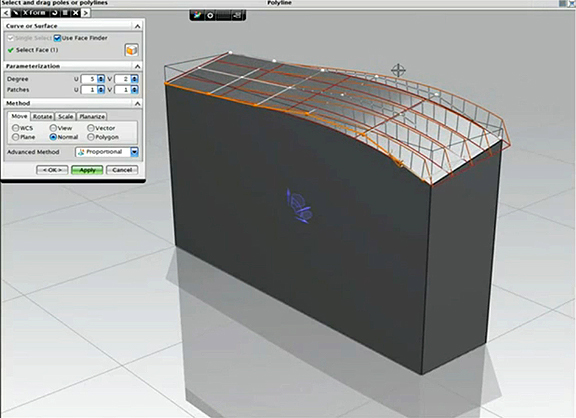This screenshot has width=576, height=418.
Task: Click the Patches V spinner arrows
Action: click(134, 90)
